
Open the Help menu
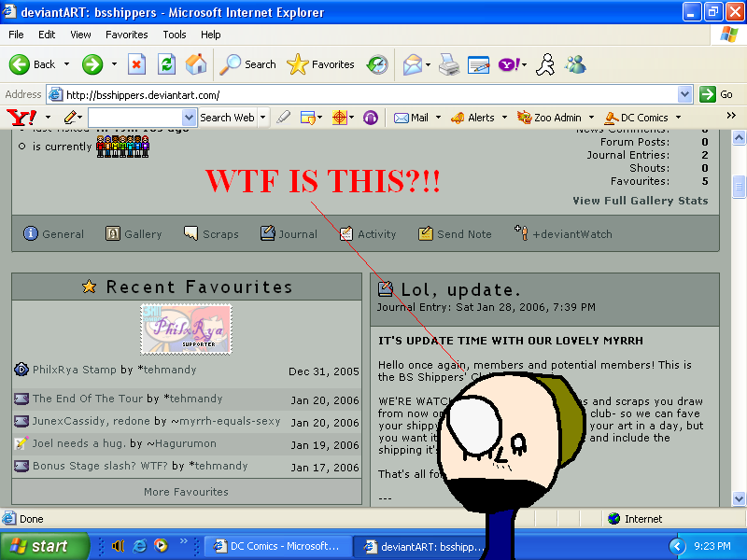click(211, 35)
